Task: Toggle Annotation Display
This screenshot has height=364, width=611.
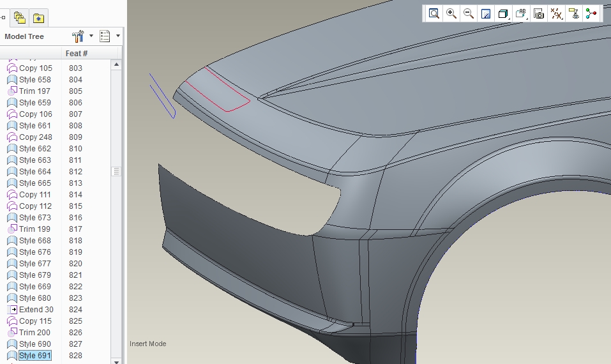Action: point(573,13)
